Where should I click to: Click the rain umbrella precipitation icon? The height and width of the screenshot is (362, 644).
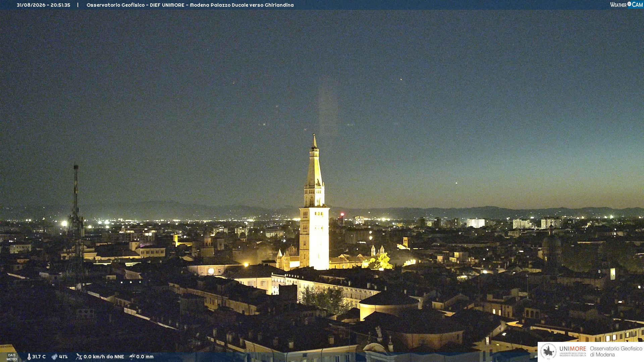132,357
